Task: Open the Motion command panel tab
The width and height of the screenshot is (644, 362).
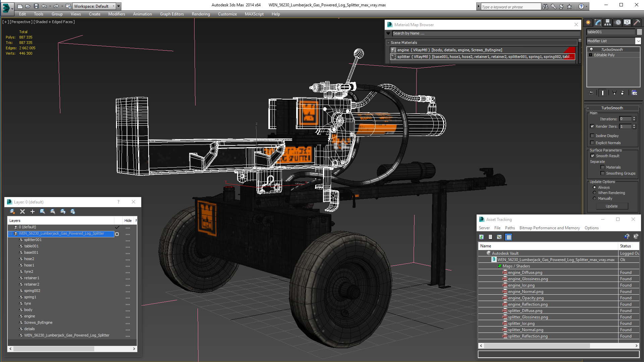Action: 618,22
